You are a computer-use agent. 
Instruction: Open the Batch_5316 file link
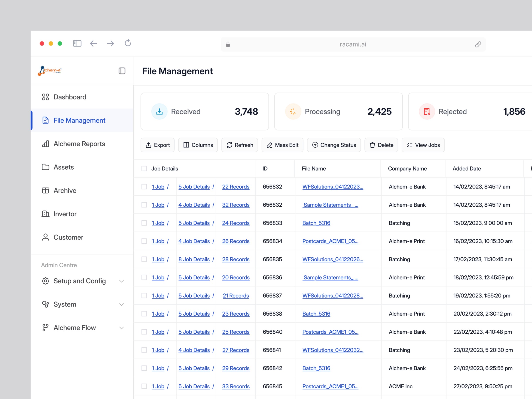pyautogui.click(x=316, y=223)
